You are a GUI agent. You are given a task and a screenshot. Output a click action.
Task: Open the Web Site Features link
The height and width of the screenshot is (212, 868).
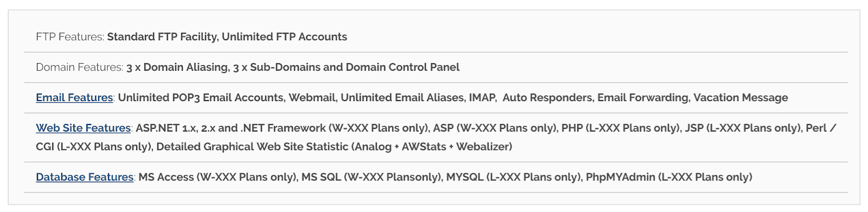coord(83,128)
